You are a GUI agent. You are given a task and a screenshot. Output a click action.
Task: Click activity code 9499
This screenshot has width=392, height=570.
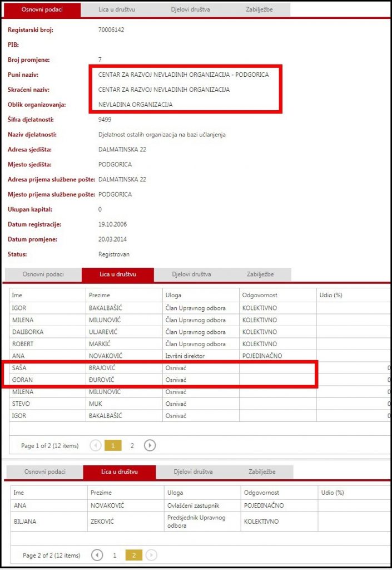(105, 120)
